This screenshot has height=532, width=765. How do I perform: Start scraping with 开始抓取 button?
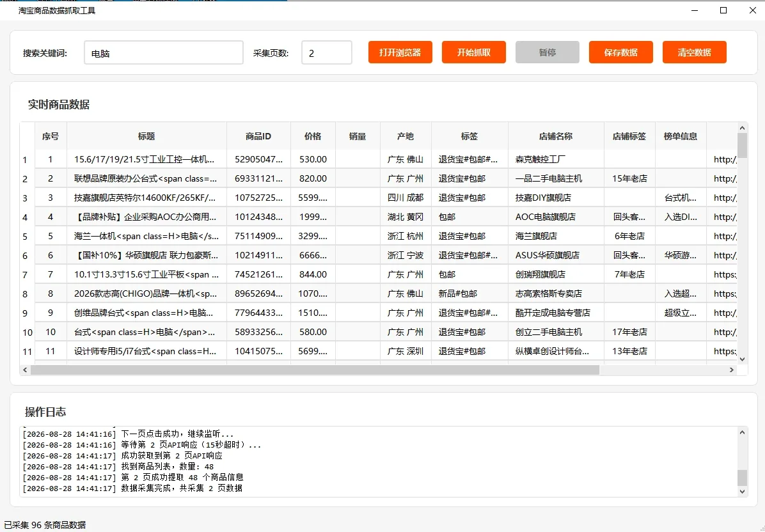click(474, 52)
